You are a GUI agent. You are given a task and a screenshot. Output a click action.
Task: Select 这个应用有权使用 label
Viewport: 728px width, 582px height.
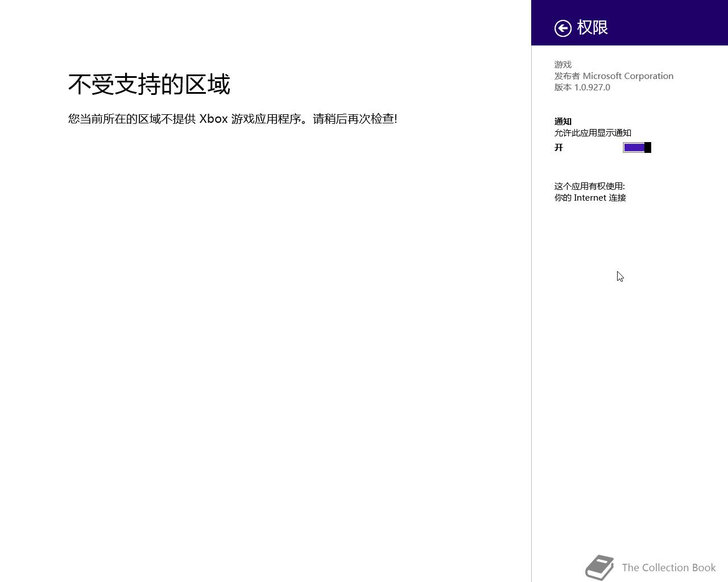pos(590,186)
